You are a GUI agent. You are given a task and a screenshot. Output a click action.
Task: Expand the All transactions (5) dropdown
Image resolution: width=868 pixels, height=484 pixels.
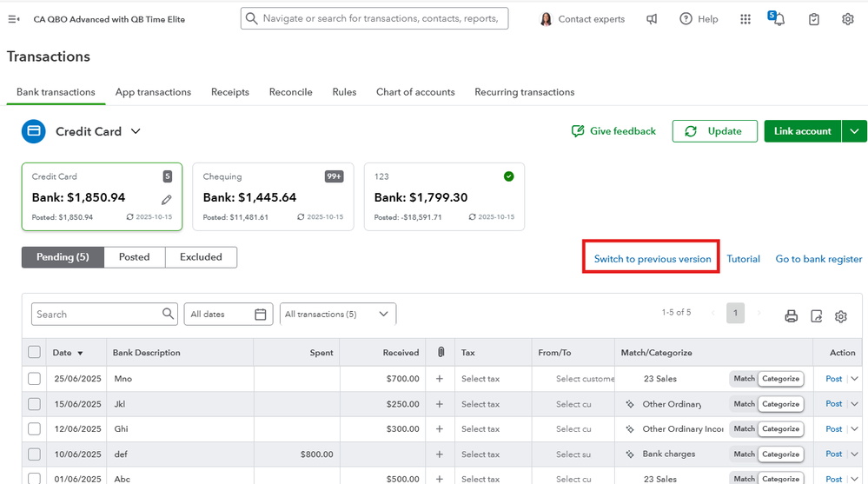(x=337, y=315)
